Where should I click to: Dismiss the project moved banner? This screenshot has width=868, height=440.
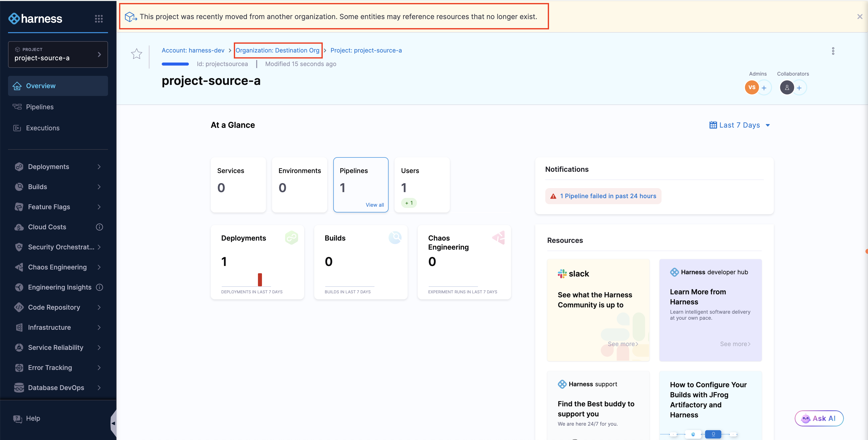click(859, 17)
